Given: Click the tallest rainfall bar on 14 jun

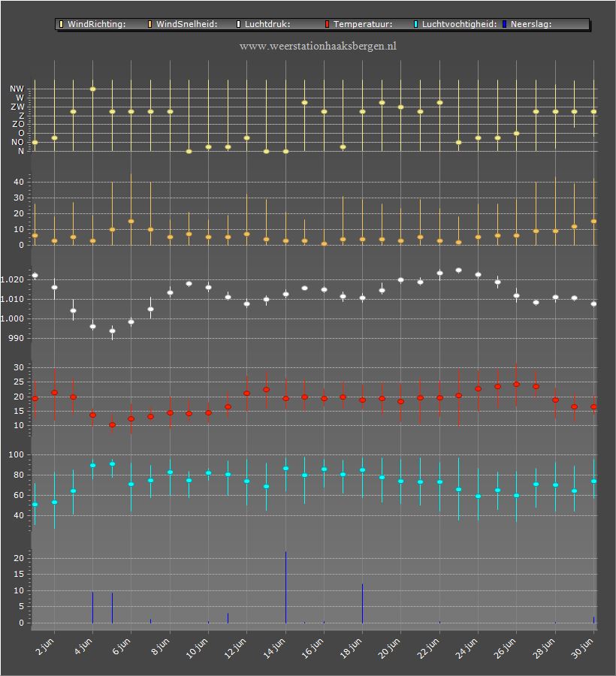Looking at the screenshot, I should 285,587.
